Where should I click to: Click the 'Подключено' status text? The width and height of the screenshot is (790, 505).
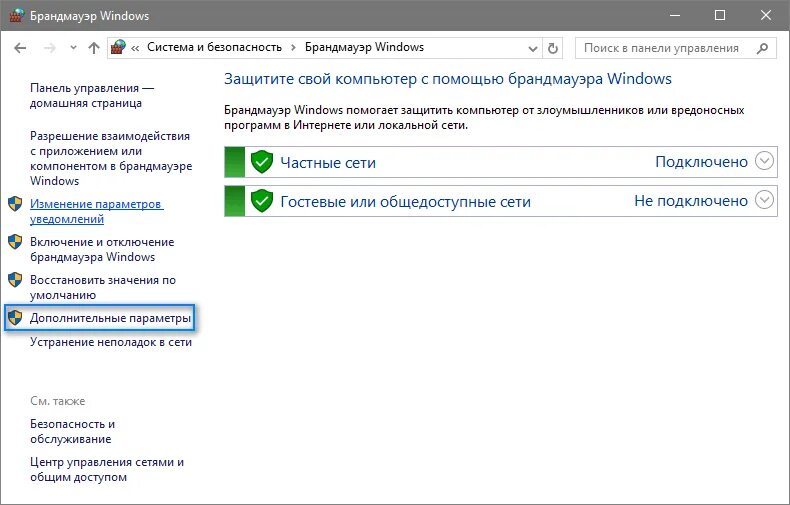coord(701,162)
